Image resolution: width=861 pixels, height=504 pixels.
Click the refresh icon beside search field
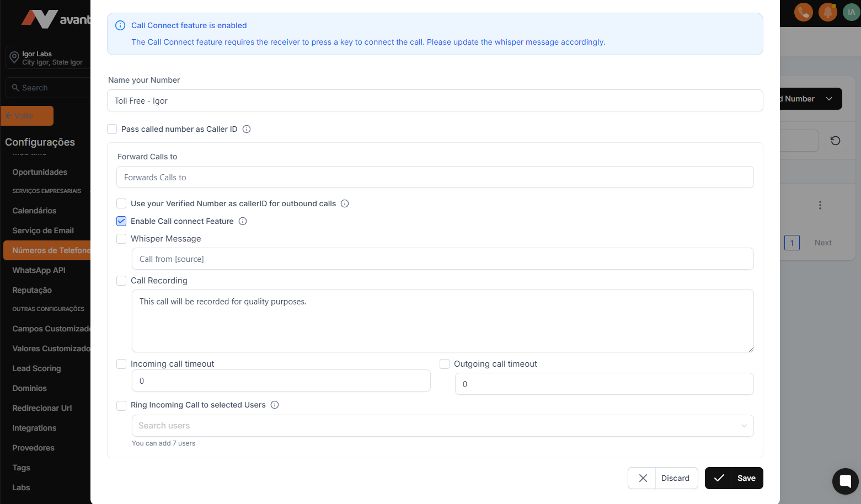click(x=835, y=141)
